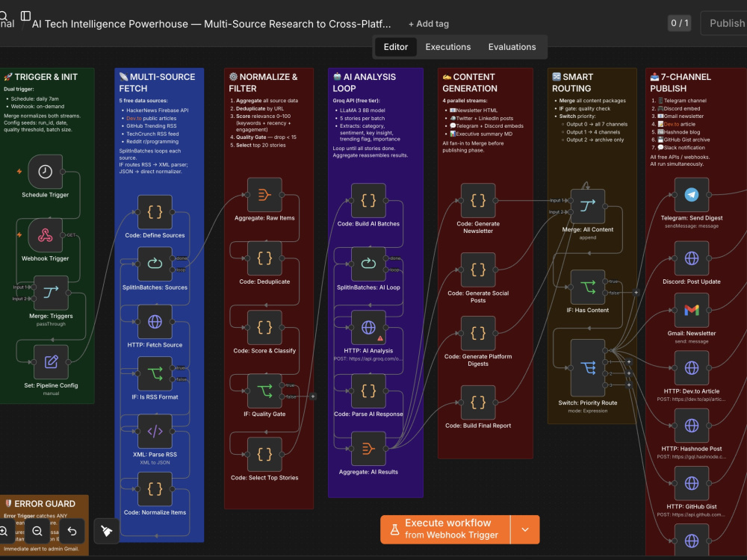
Task: Open HTTP: Hashnode Post node
Action: (x=692, y=426)
